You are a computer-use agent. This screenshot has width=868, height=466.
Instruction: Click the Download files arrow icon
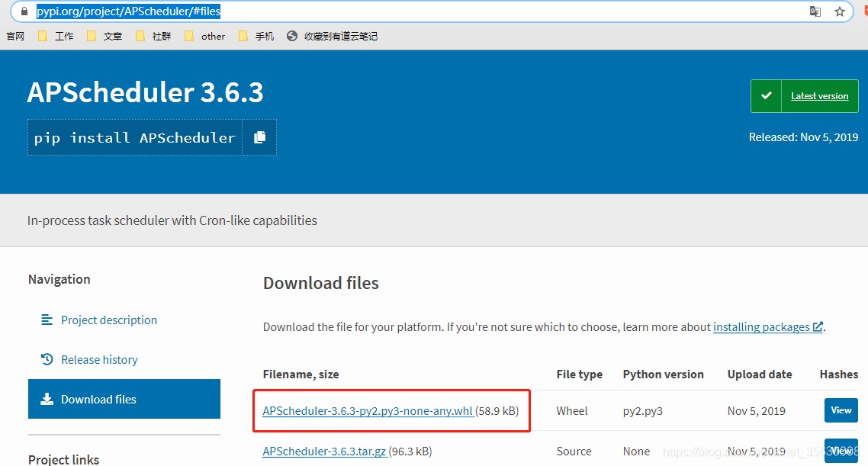pyautogui.click(x=47, y=399)
